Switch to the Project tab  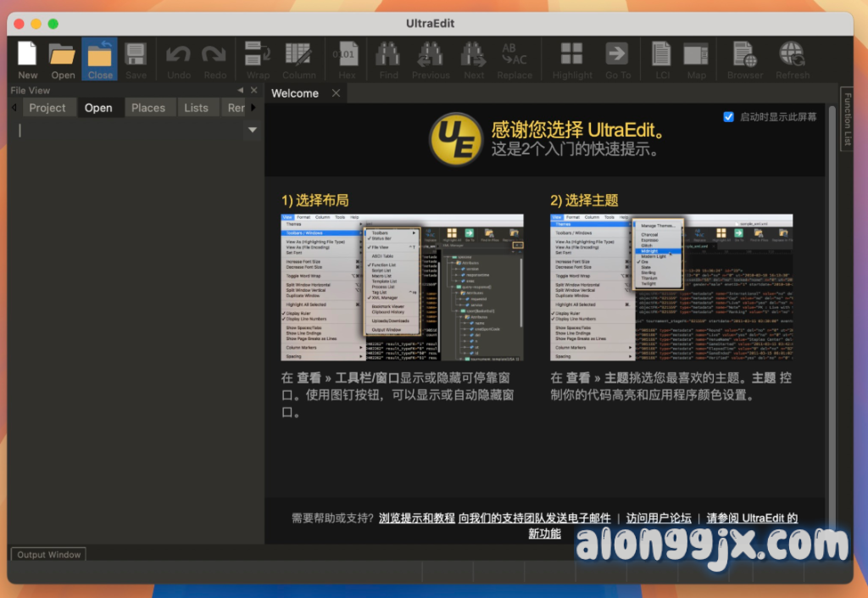[47, 108]
